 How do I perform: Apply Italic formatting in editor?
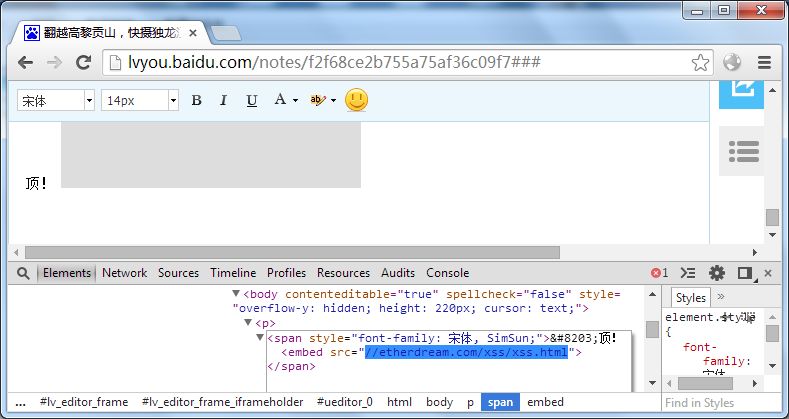tap(223, 101)
